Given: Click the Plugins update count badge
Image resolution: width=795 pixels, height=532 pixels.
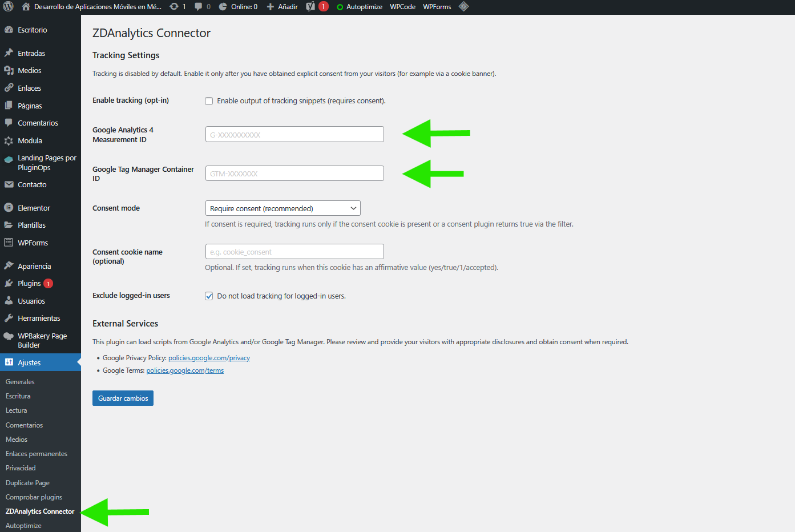Looking at the screenshot, I should click(x=49, y=284).
